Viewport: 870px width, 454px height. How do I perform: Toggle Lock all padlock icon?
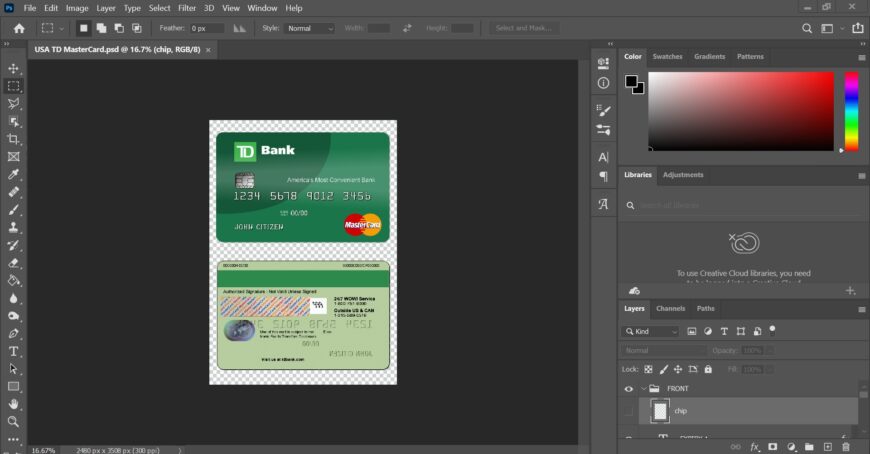pos(708,369)
